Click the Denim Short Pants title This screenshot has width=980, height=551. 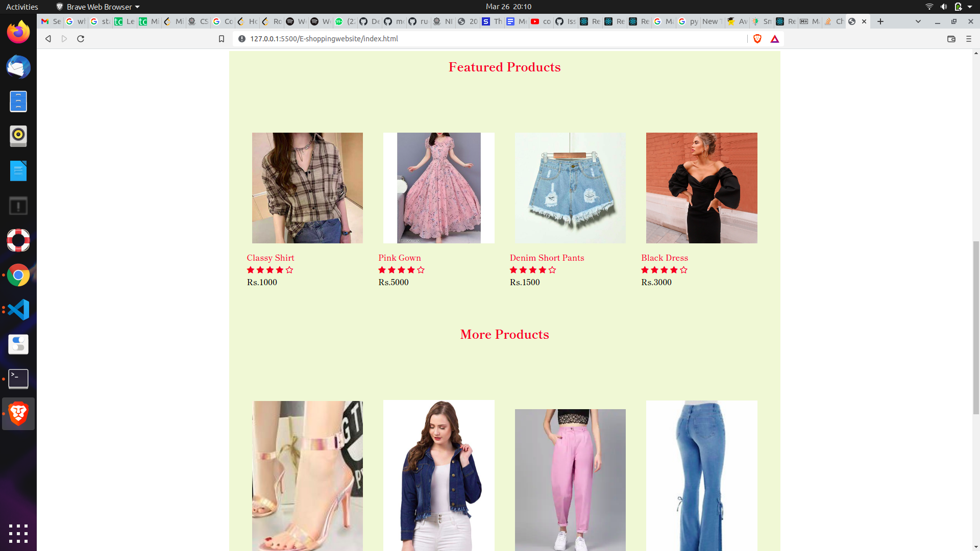pyautogui.click(x=547, y=258)
